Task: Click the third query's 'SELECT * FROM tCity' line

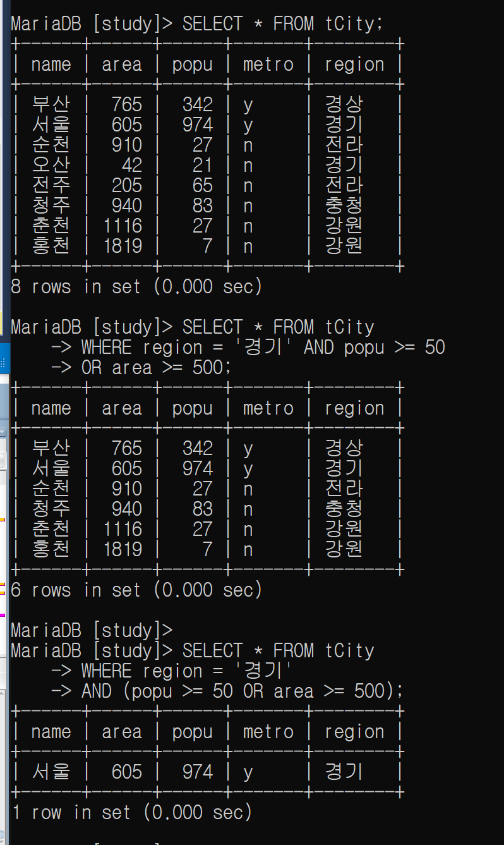Action: coord(279,651)
